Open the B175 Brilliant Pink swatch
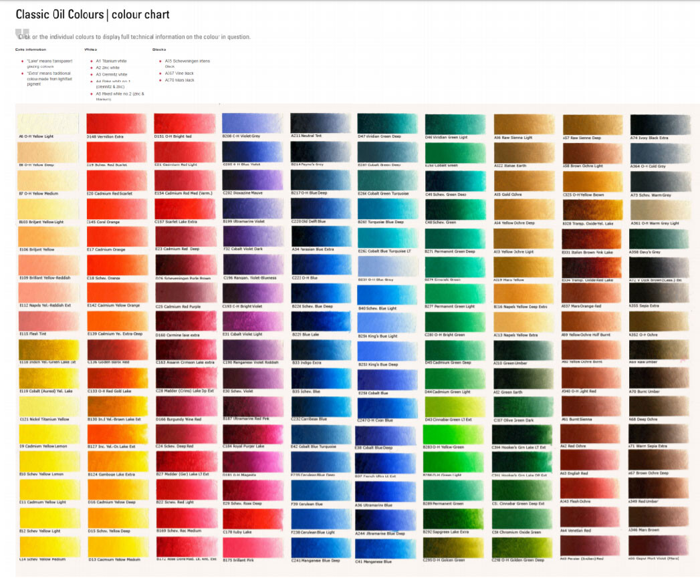 click(253, 547)
